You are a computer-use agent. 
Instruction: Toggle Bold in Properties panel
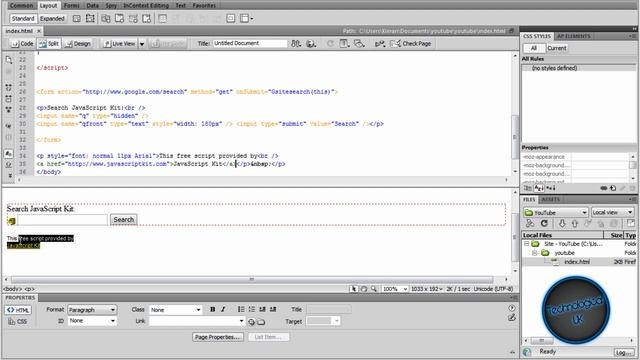coord(213,309)
